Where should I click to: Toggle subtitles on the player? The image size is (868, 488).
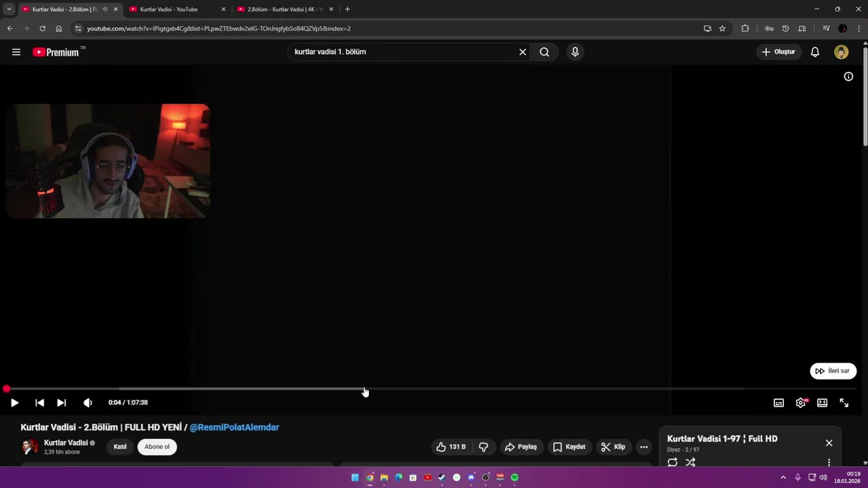coord(778,403)
